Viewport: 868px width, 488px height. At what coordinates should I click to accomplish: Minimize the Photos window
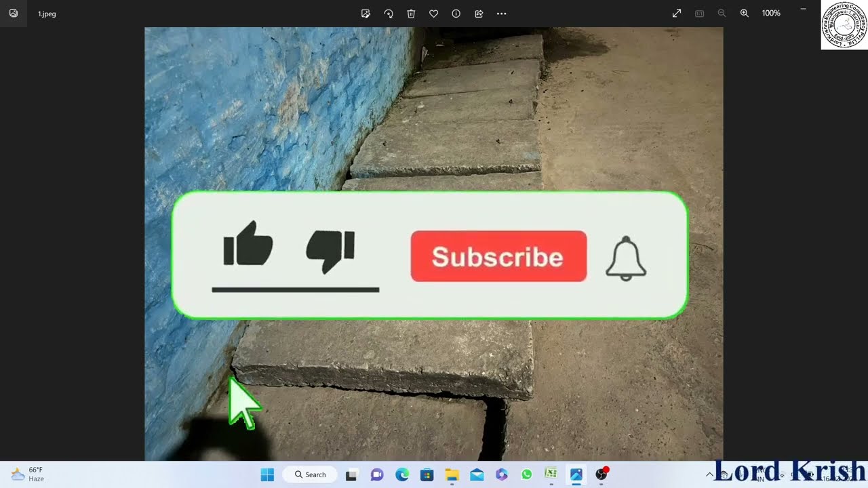[803, 9]
